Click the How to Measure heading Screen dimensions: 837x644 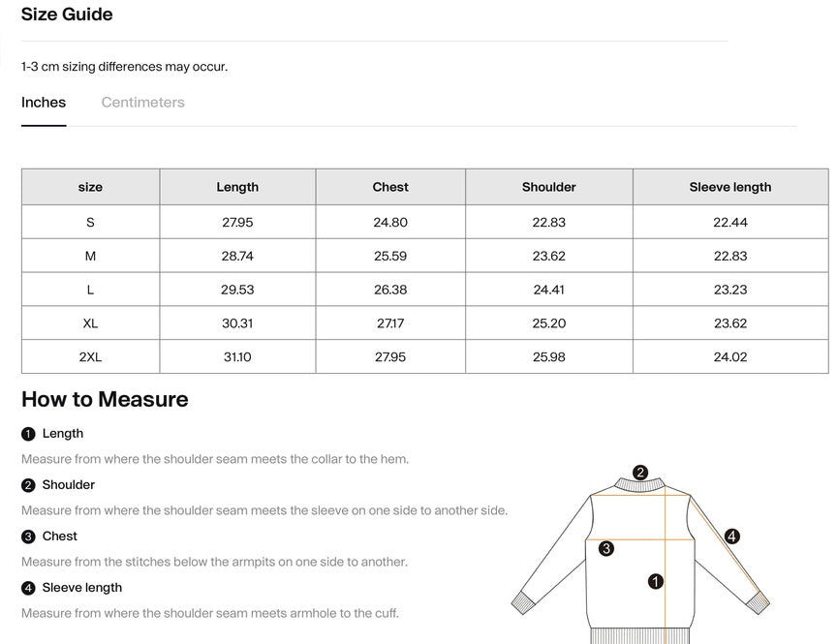click(x=104, y=399)
